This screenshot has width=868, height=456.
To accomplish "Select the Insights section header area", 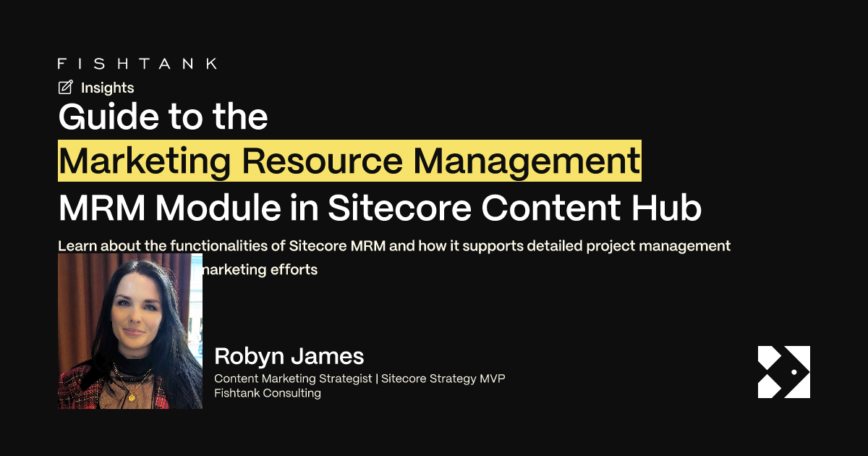I will [x=96, y=88].
